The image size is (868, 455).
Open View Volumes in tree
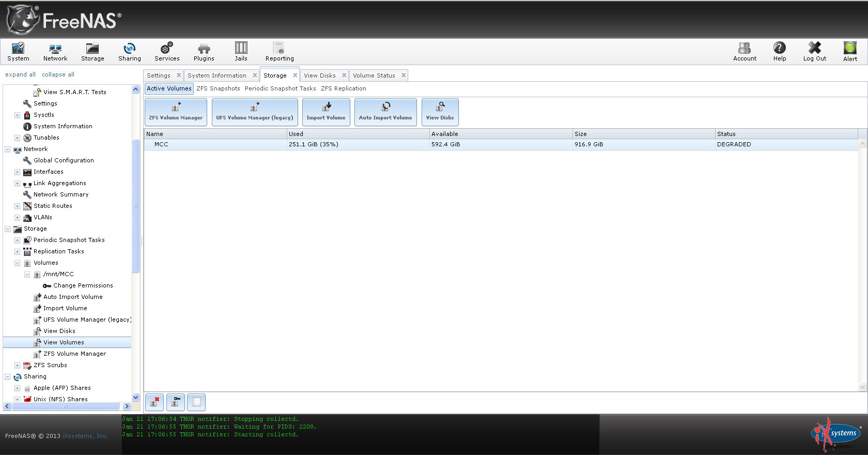[x=64, y=342]
